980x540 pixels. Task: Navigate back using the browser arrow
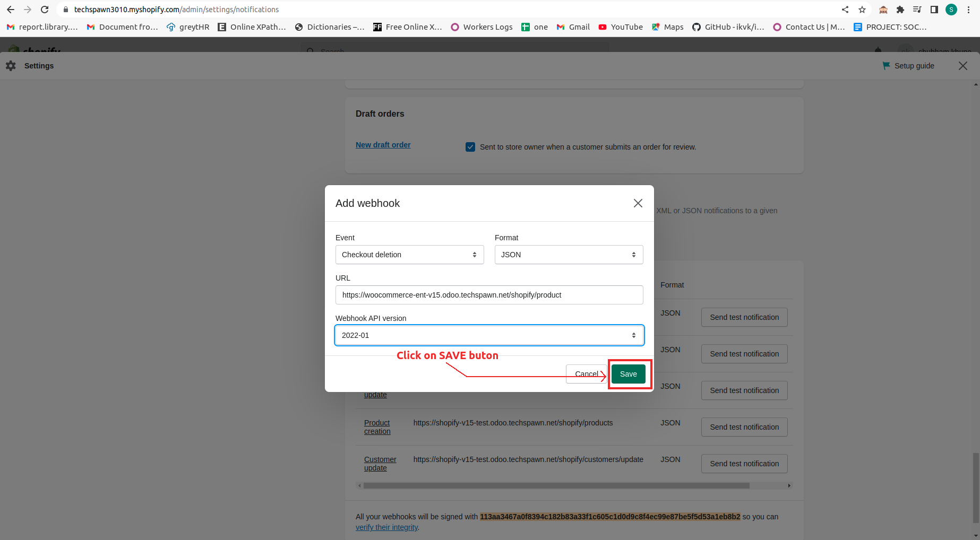click(x=10, y=9)
